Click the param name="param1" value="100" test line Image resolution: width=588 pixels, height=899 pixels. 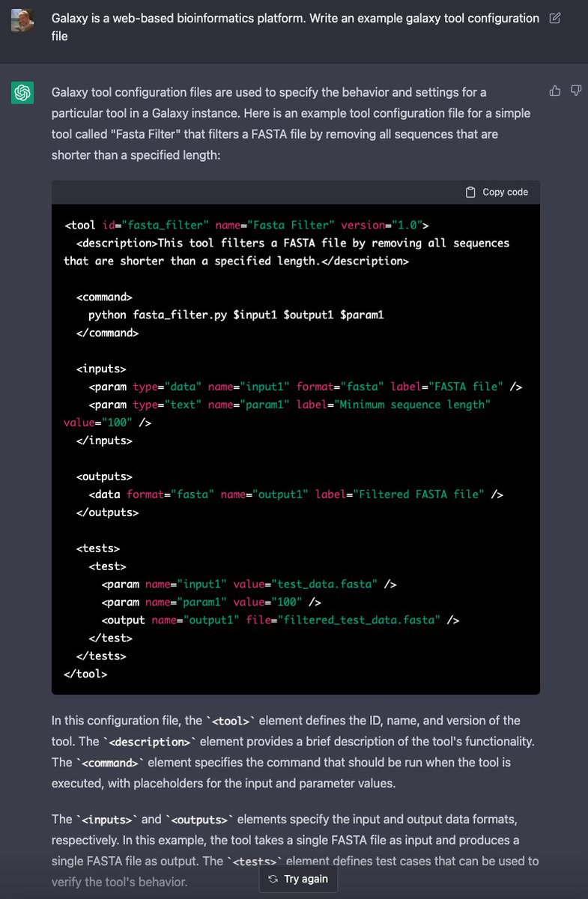pos(211,603)
